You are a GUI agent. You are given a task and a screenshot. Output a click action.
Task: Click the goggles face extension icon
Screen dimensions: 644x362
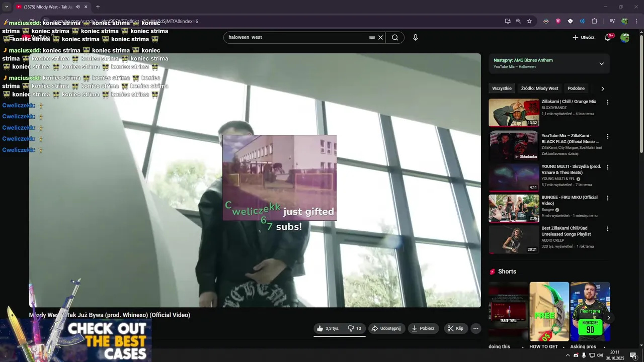[x=546, y=21]
